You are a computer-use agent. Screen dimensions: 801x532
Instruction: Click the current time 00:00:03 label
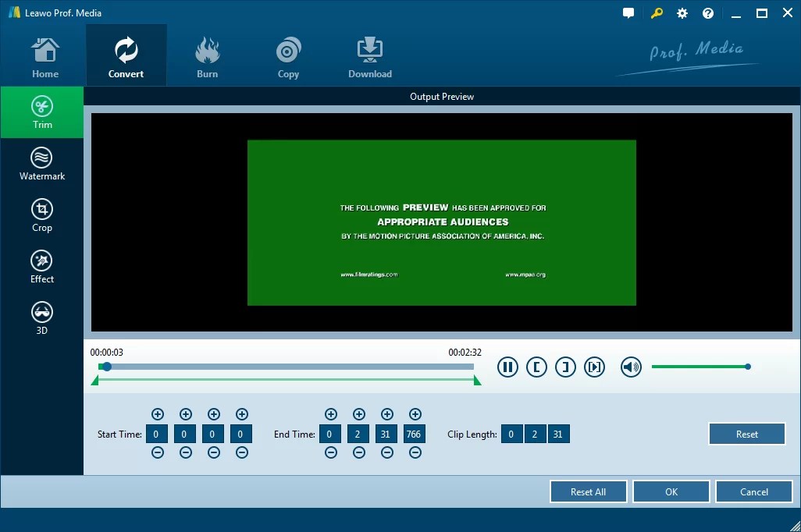click(107, 353)
